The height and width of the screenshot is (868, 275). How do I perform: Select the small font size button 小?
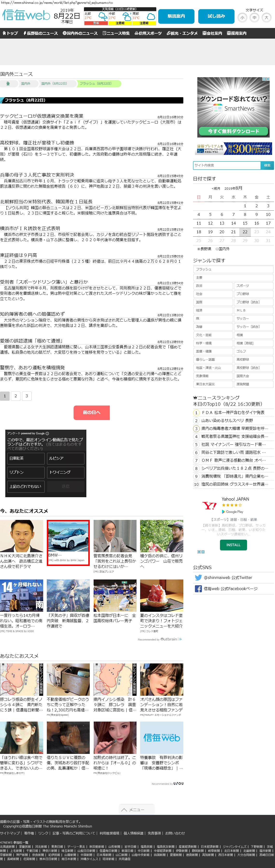[x=242, y=18]
